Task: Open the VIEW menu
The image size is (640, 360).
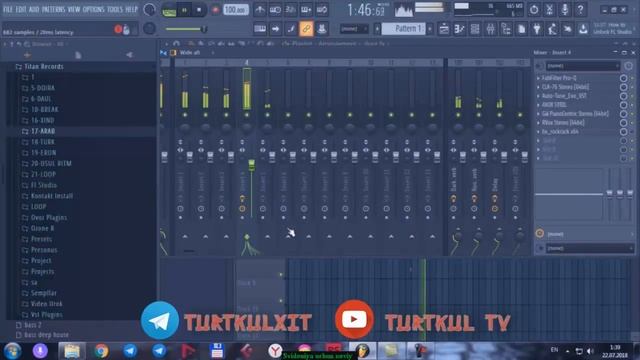Action: (74, 9)
